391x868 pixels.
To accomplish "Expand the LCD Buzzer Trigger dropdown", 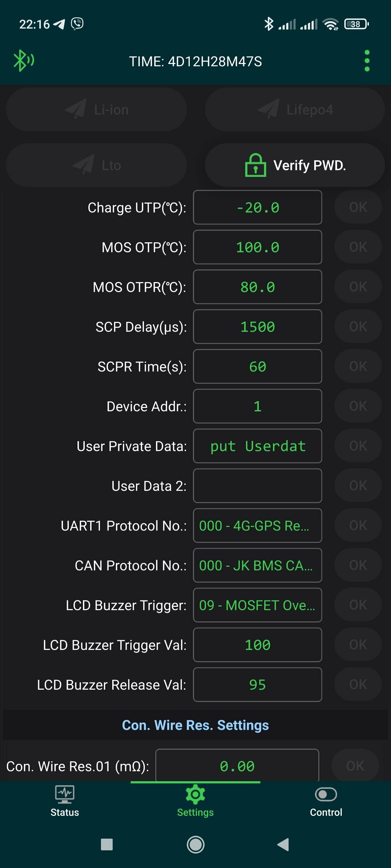I will (257, 605).
